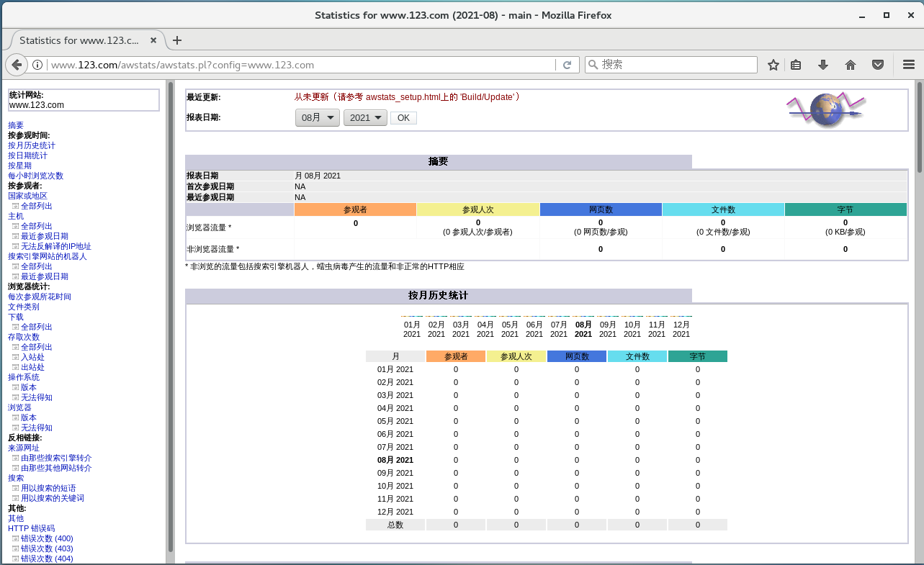Open 按日期统计 sidebar link

coord(27,155)
